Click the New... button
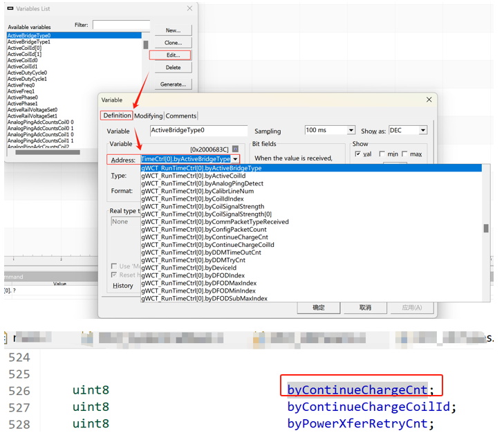This screenshot has width=504, height=442. [x=173, y=30]
